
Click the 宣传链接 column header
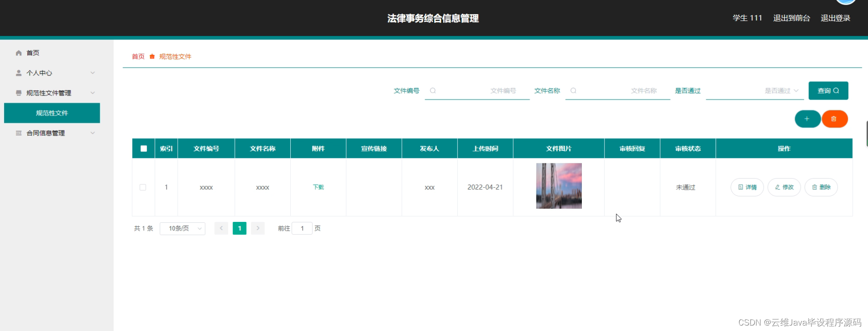click(374, 149)
